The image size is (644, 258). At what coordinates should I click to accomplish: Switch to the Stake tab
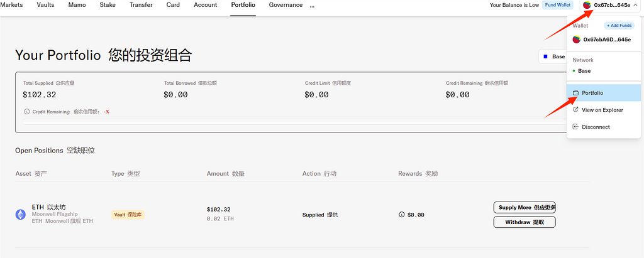click(108, 5)
